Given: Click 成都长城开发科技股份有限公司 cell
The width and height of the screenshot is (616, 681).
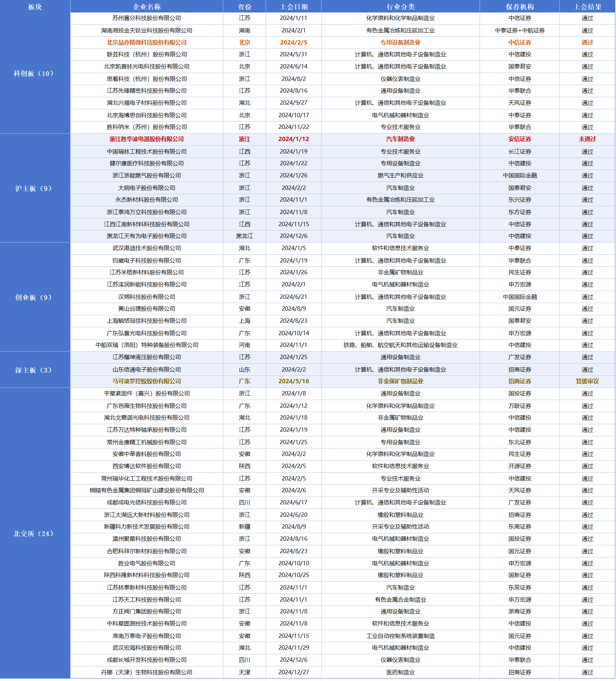Looking at the screenshot, I should [147, 660].
